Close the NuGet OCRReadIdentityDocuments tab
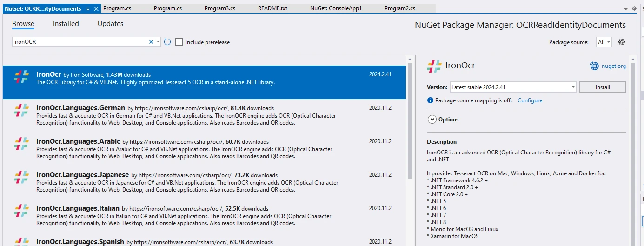644x246 pixels. pyautogui.click(x=96, y=9)
